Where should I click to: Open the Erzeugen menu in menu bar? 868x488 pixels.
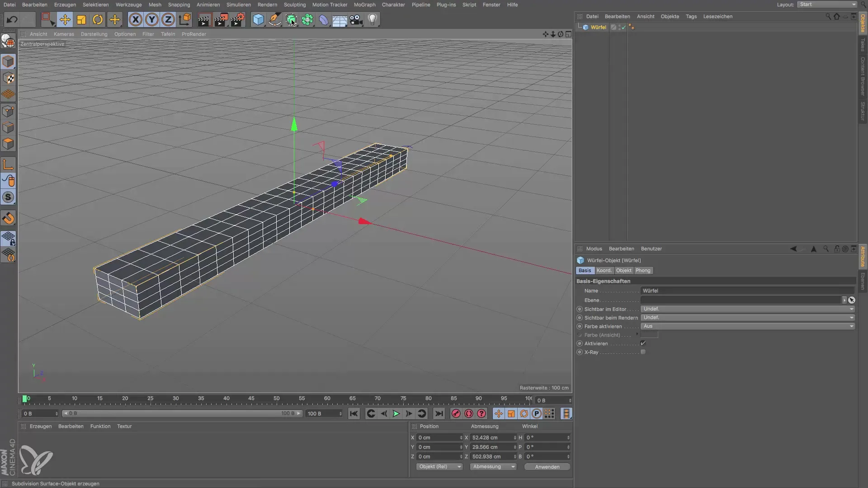click(x=65, y=5)
